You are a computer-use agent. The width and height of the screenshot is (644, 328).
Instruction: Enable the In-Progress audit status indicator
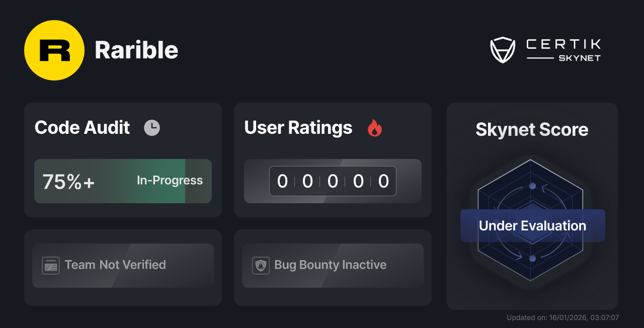(x=170, y=181)
